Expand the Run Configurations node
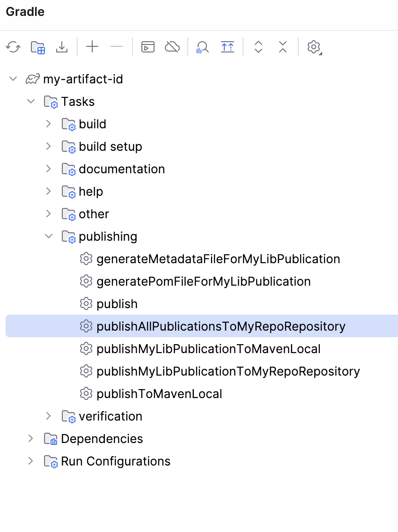Screen dimensions: 398x532 tap(31, 461)
